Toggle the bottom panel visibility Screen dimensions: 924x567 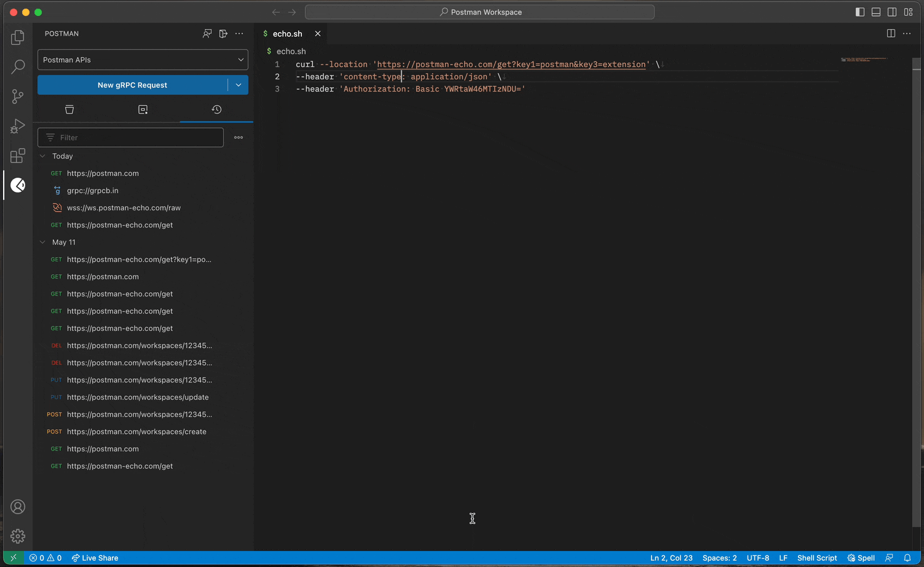coord(875,12)
